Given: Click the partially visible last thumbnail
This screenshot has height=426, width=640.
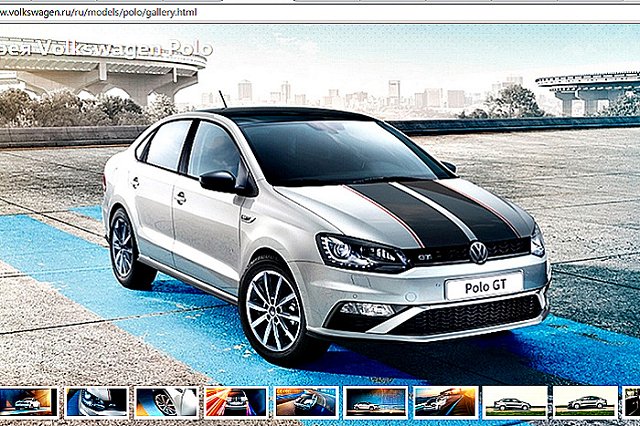Looking at the screenshot, I should (x=632, y=402).
